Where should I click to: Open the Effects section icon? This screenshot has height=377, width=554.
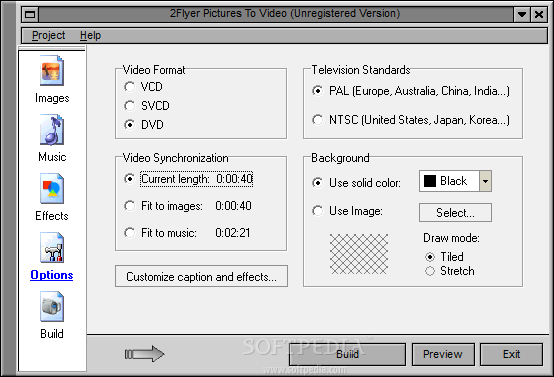52,188
